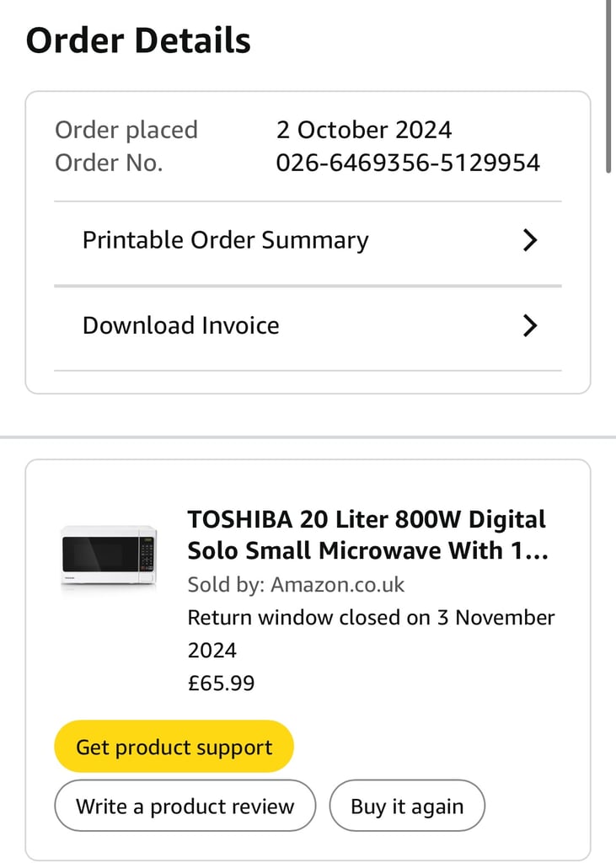Click the Return window closed notice text
The height and width of the screenshot is (863, 616).
pyautogui.click(x=371, y=634)
